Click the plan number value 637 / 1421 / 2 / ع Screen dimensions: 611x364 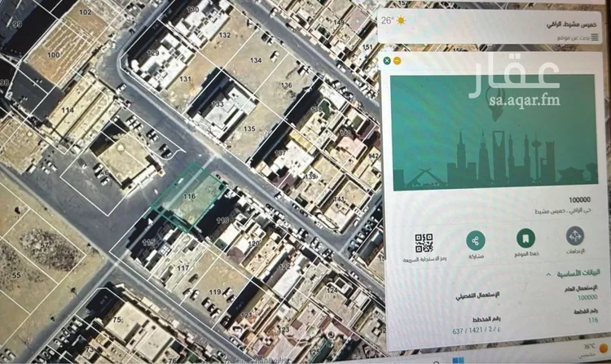(477, 331)
